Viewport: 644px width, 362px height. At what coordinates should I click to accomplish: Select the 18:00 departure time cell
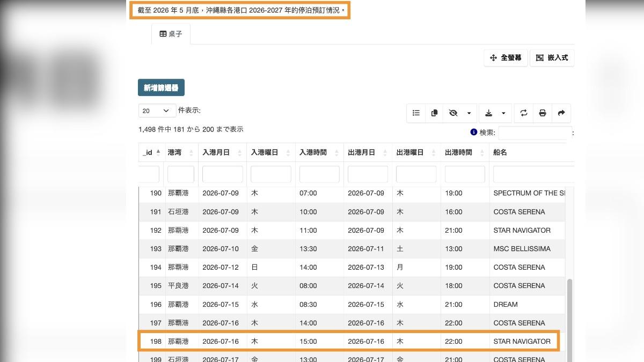[x=465, y=286]
